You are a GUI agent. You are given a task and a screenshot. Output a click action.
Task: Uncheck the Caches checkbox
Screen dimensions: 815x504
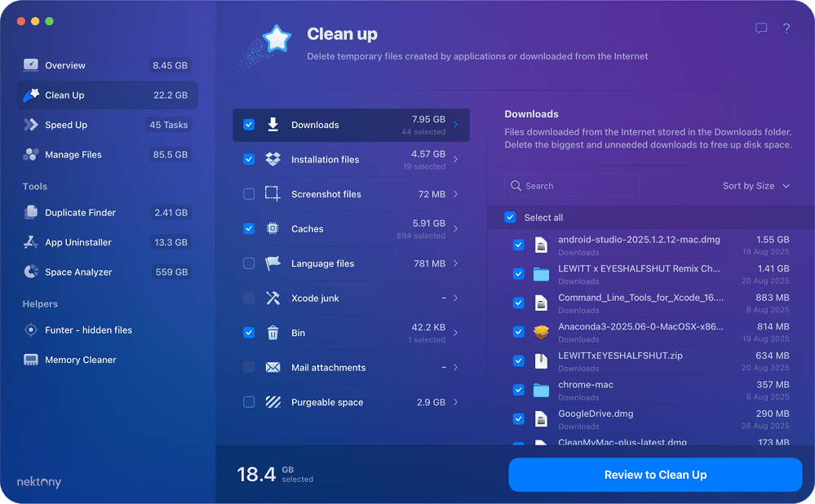coord(249,228)
